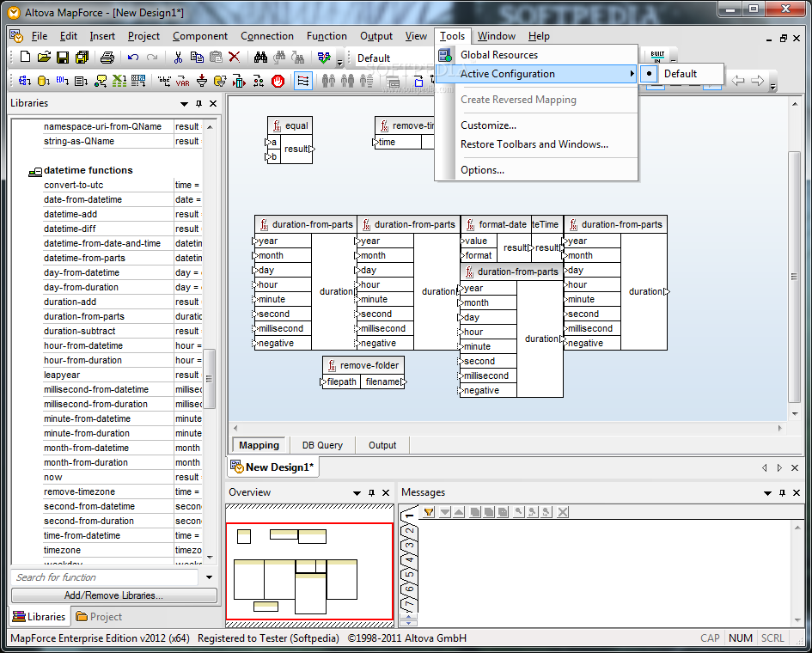Open the Global Resources icon in Tools menu
Viewport: 812px width, 653px height.
pyautogui.click(x=445, y=55)
